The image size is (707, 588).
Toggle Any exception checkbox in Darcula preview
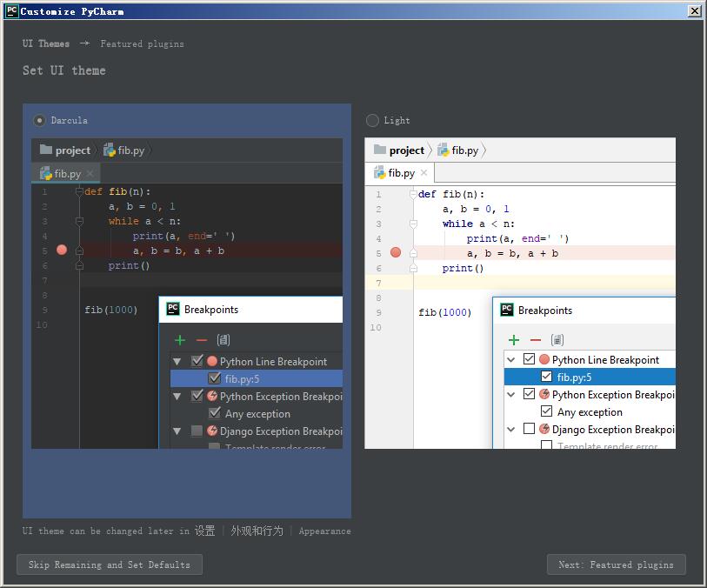(215, 412)
